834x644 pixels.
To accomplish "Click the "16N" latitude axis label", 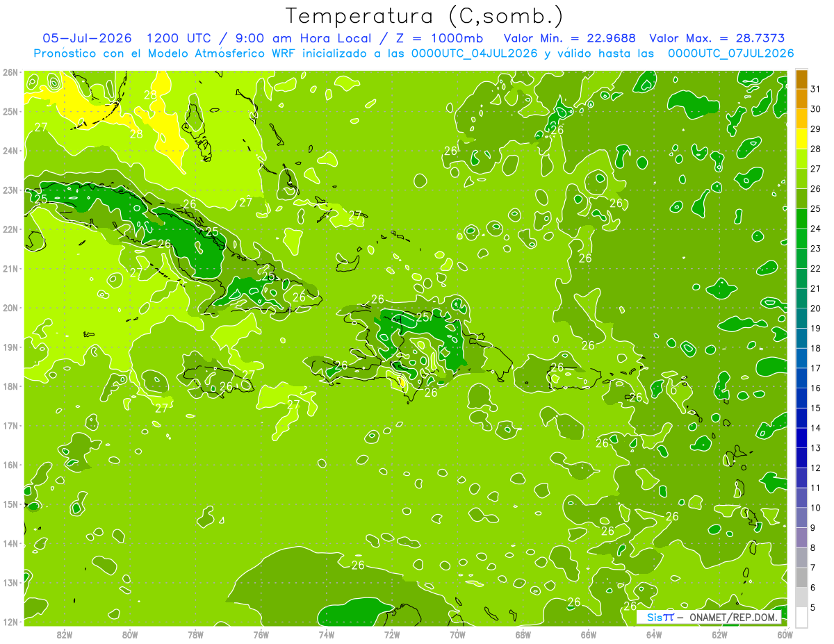I will (10, 465).
